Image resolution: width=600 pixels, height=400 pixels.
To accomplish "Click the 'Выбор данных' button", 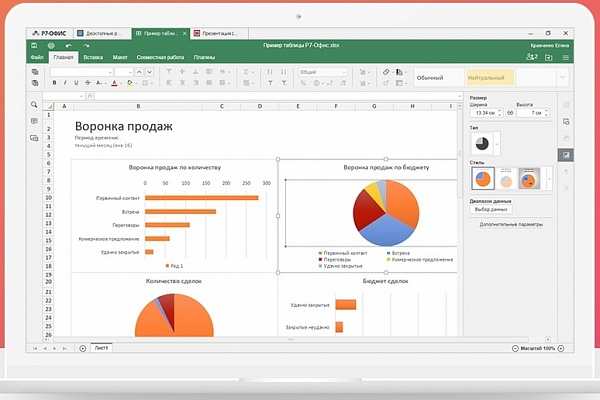I will point(491,209).
